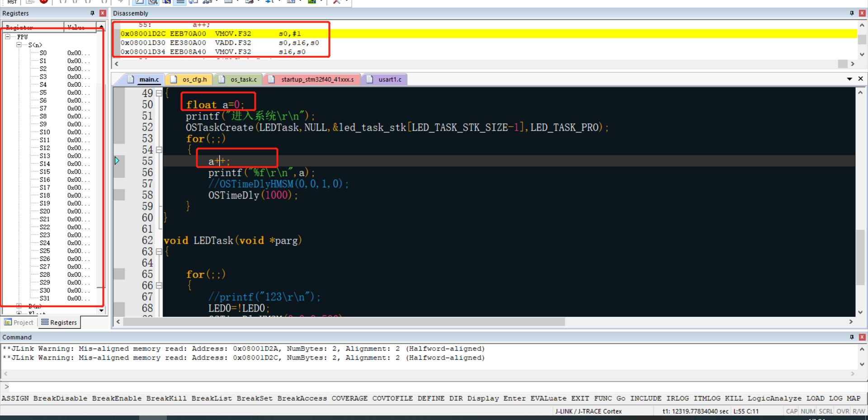Click the CAP indicator in status bar
The height and width of the screenshot is (420, 868).
(x=792, y=411)
